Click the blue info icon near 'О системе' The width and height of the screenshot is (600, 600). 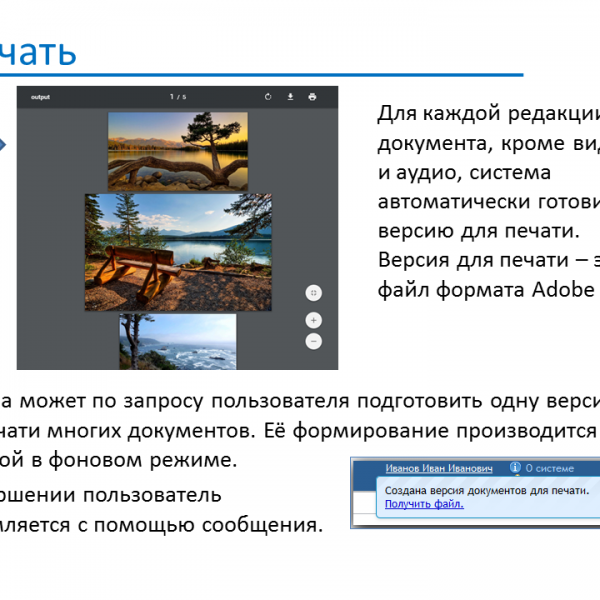[515, 467]
